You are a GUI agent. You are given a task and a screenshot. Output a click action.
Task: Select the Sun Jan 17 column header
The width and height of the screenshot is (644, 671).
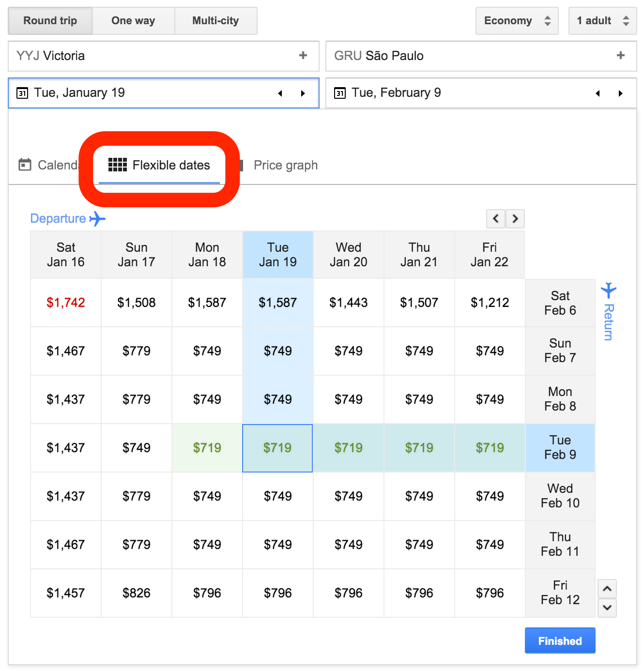(x=137, y=255)
